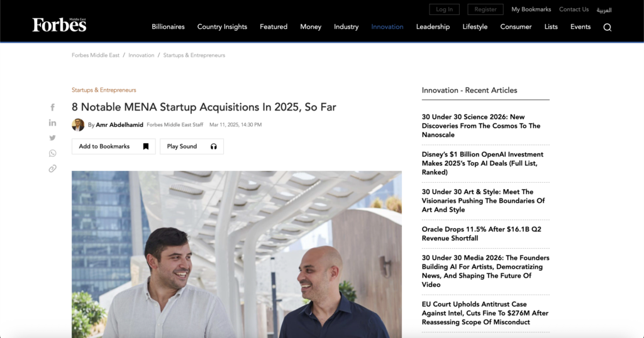Open the Billionaires menu

168,27
